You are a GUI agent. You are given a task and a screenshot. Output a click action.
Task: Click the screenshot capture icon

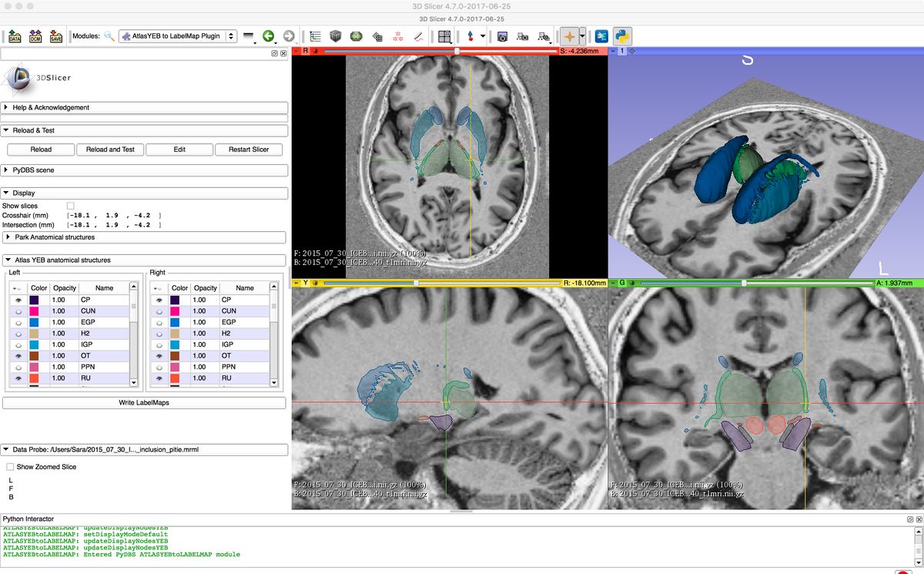tap(503, 35)
